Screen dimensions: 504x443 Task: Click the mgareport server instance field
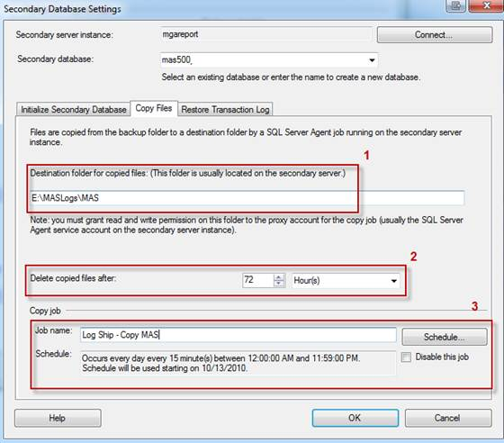[x=266, y=34]
